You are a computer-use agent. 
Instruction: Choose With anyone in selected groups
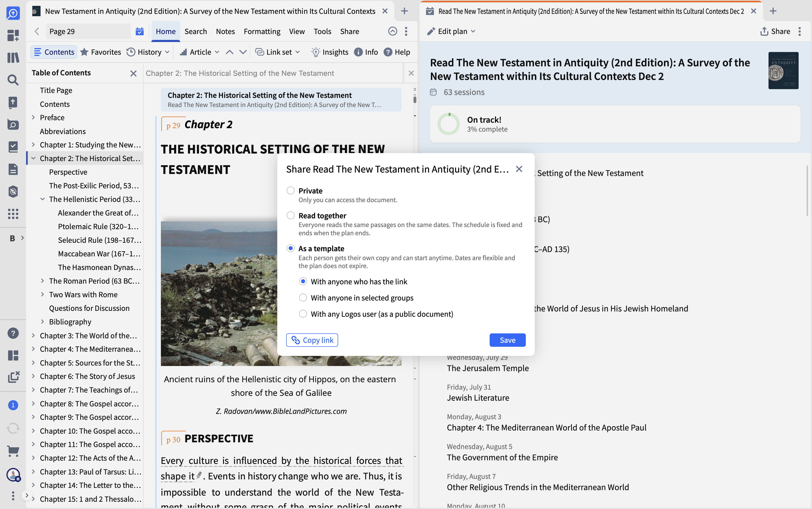303,298
